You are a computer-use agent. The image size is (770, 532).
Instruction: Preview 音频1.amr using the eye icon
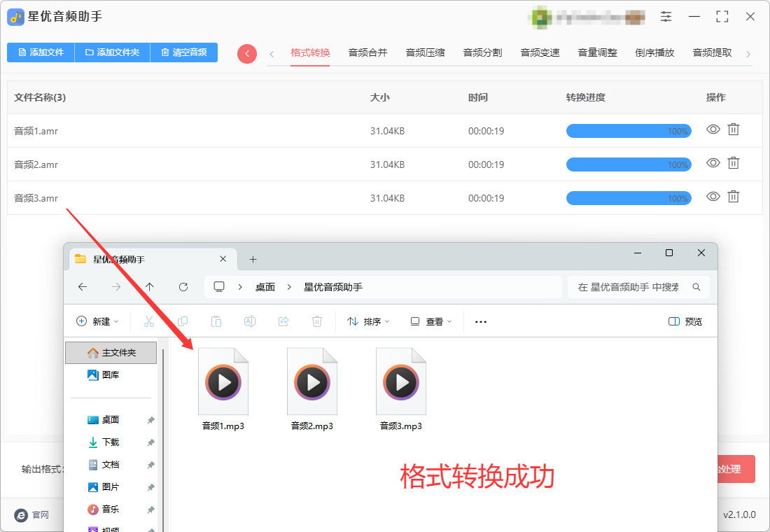click(713, 129)
